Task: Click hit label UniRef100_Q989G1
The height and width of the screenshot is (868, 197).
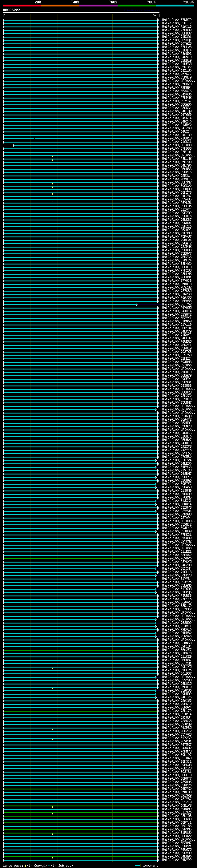Action: (x=177, y=382)
